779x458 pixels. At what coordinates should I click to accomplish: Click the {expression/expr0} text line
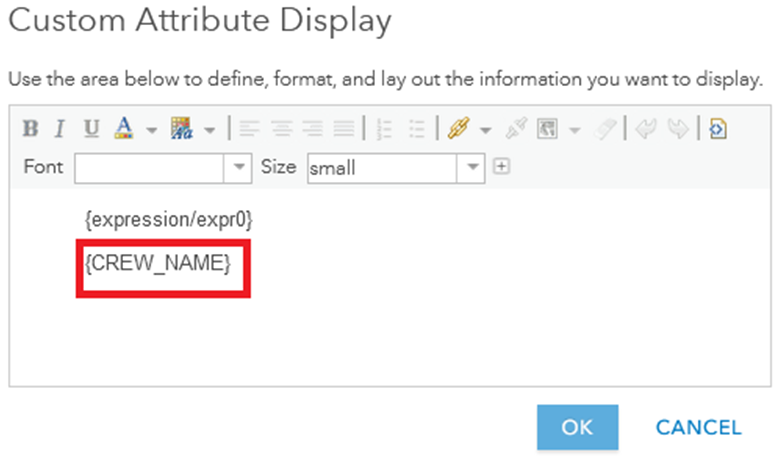click(x=169, y=219)
